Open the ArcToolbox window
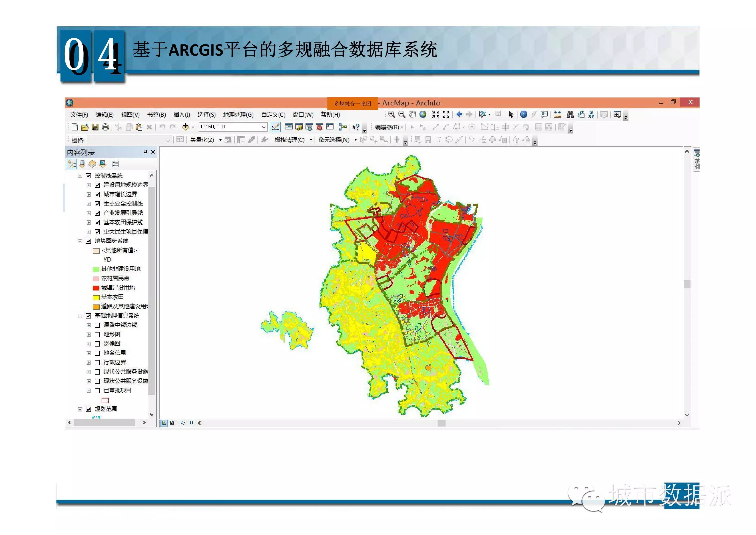 (319, 127)
